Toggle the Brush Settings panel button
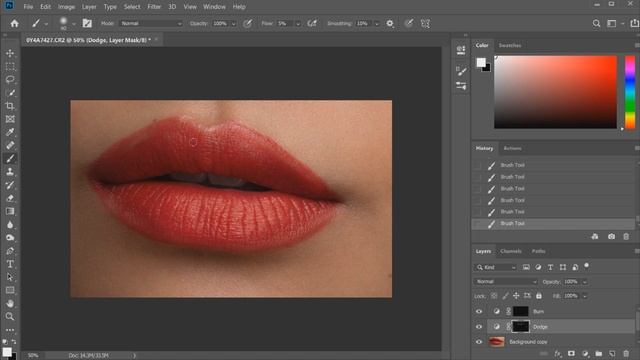The width and height of the screenshot is (640, 360). [x=87, y=23]
